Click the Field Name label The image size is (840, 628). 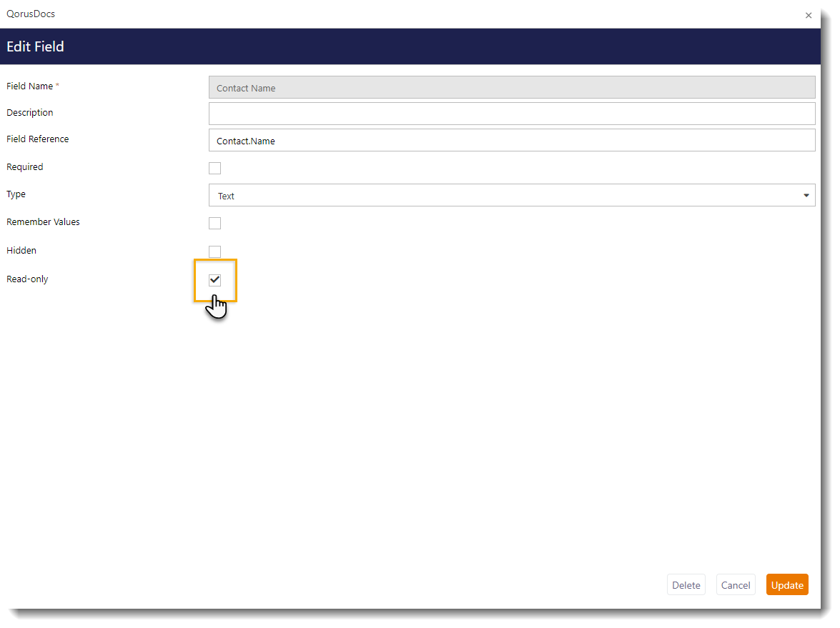tap(29, 86)
